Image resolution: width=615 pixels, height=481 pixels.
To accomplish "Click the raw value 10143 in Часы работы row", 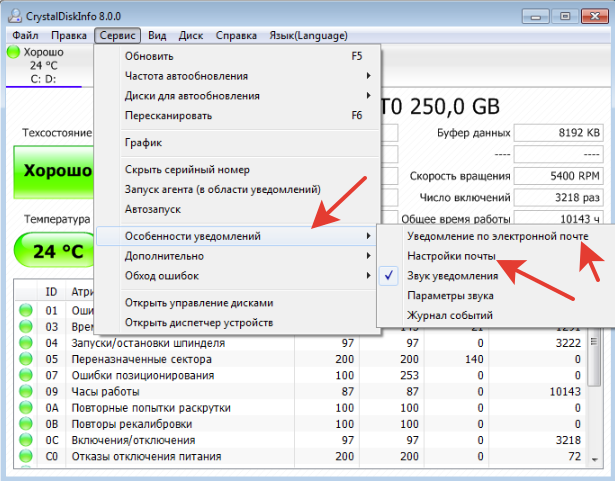I will (x=565, y=391).
